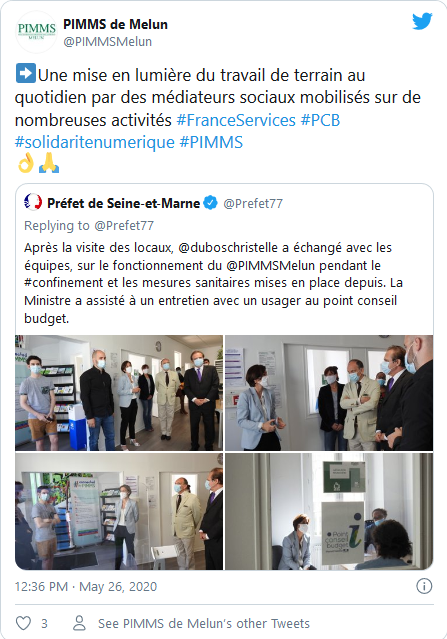Viewport: 447px width, 639px height.
Task: Open the 12:36 PM May 26, 2020 timestamp
Action: tap(86, 587)
